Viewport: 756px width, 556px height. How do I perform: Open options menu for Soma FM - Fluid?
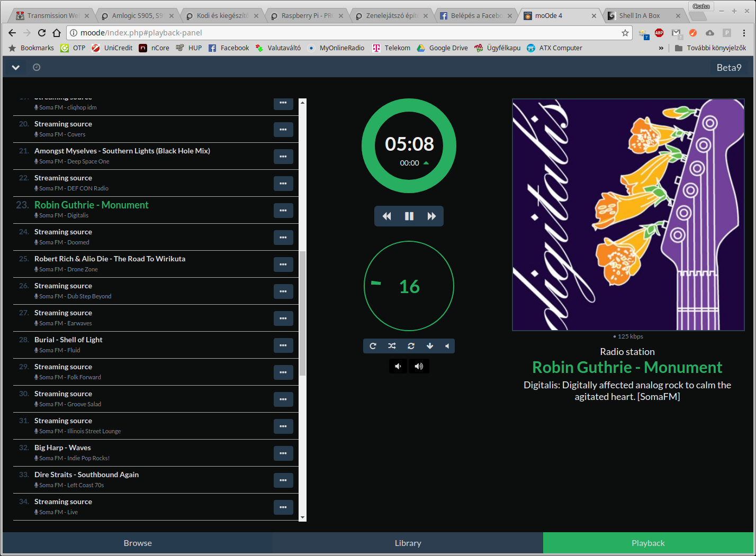point(283,345)
